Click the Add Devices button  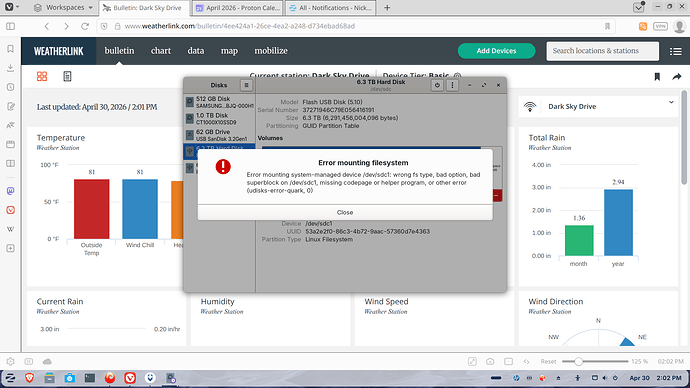[496, 51]
